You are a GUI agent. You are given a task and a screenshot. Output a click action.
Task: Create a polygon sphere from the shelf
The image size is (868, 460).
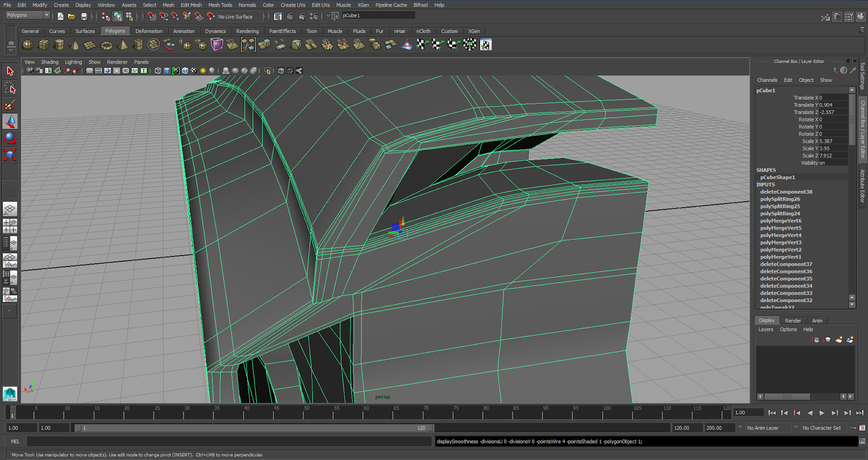(28, 44)
